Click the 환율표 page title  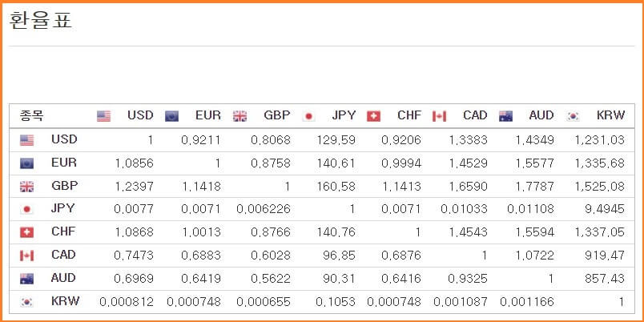click(41, 21)
